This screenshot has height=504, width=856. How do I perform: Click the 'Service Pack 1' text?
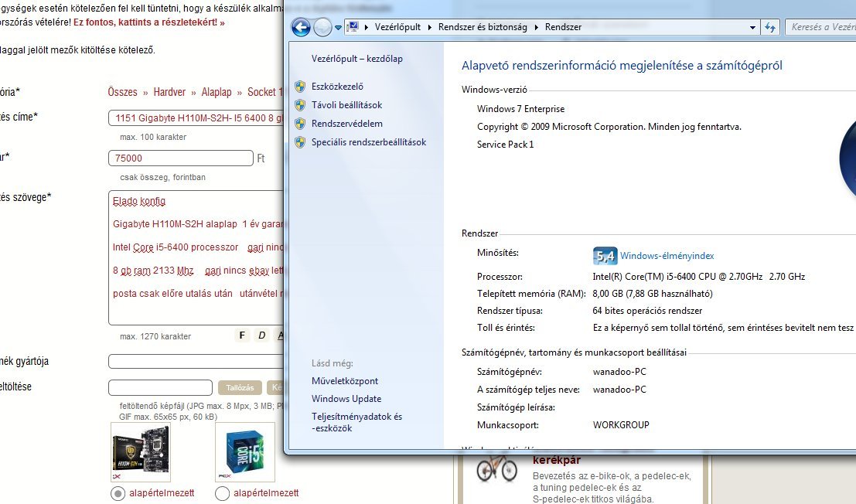click(506, 144)
